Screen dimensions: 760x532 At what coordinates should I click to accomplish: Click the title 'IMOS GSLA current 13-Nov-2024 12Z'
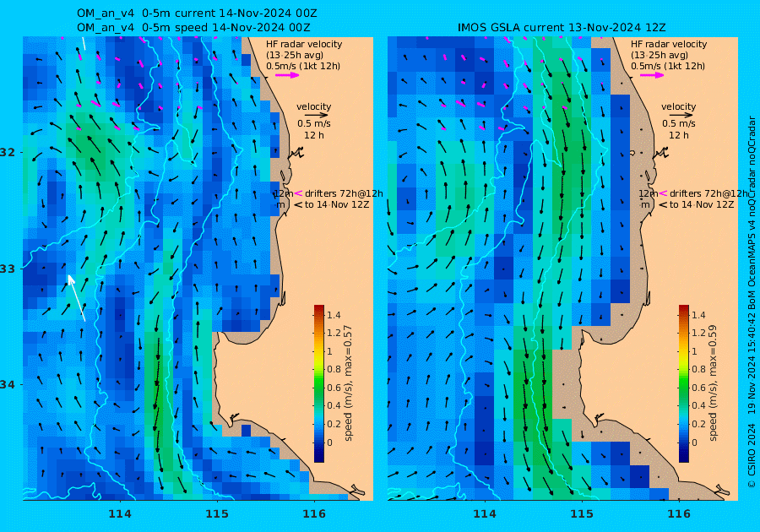[x=562, y=28]
